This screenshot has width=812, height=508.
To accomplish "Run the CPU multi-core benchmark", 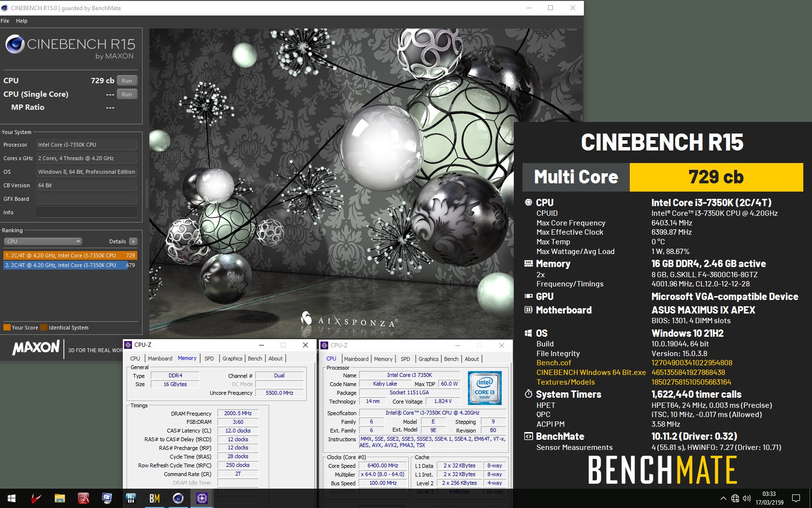I will pyautogui.click(x=127, y=81).
